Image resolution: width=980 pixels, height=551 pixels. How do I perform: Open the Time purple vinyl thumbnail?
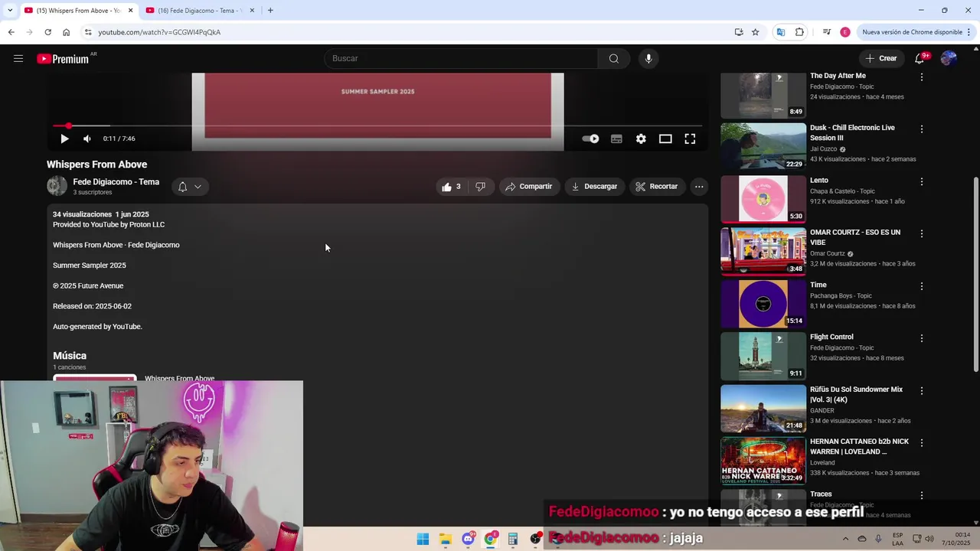click(763, 304)
